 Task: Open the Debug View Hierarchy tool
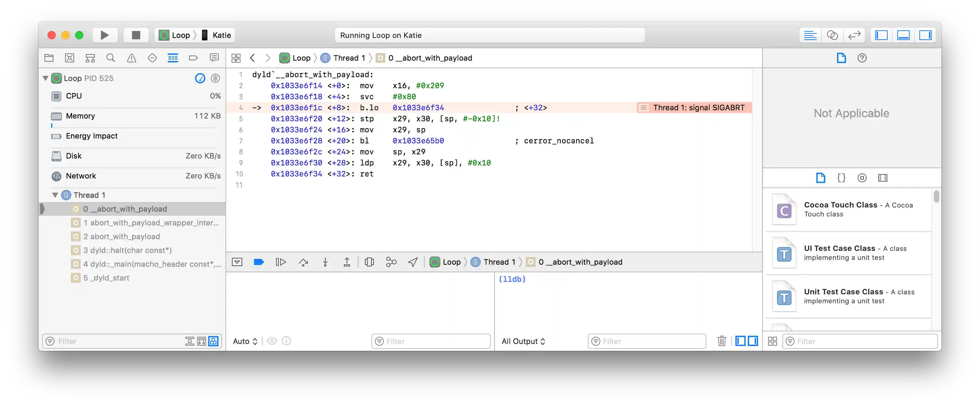(369, 262)
